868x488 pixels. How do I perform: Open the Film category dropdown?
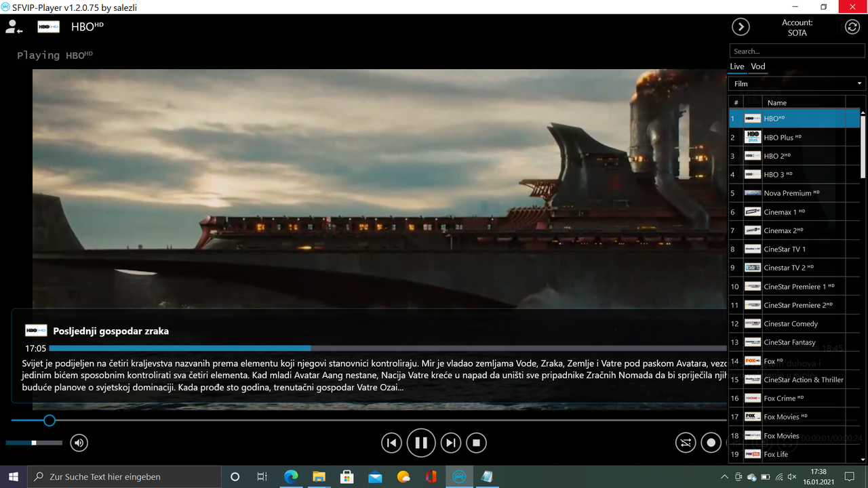pos(797,84)
